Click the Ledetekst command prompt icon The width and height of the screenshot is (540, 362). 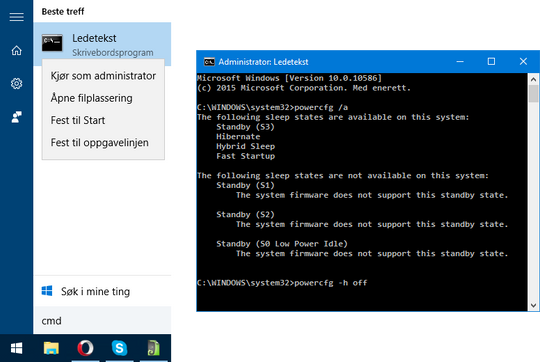point(52,43)
